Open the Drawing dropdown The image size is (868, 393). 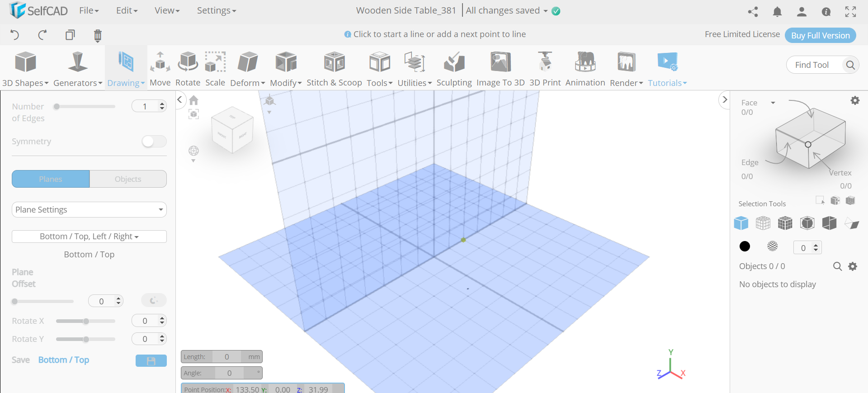126,69
